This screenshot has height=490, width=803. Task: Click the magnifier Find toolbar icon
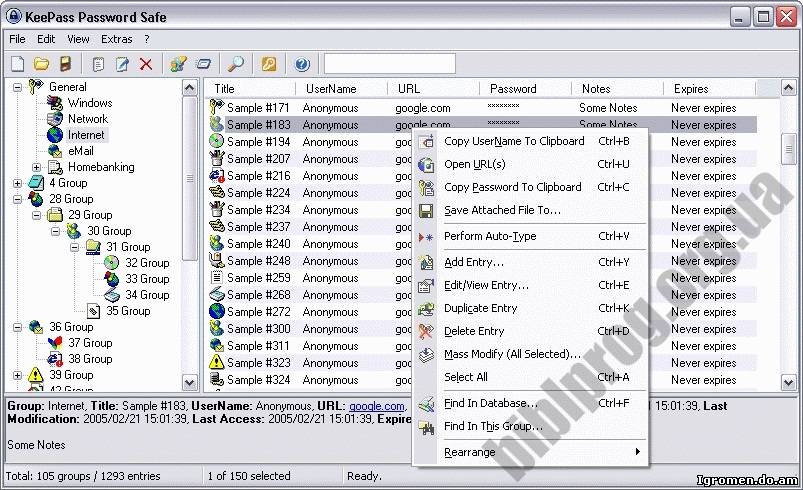click(236, 64)
